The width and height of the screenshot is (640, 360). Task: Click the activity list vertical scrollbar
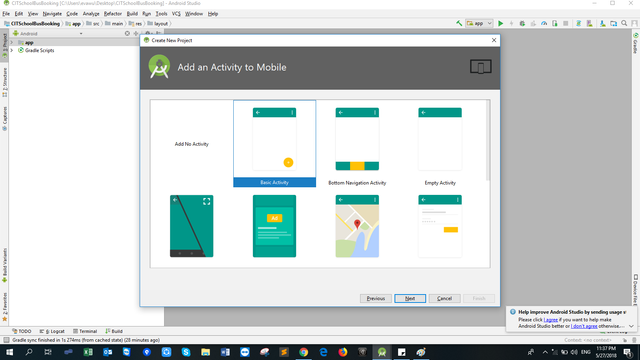(x=487, y=140)
